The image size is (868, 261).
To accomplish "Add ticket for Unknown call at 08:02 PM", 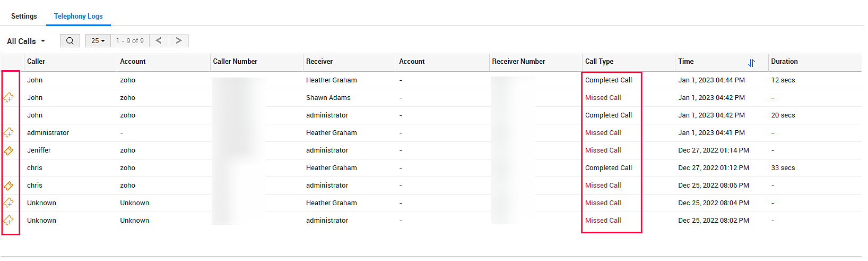I will point(8,221).
